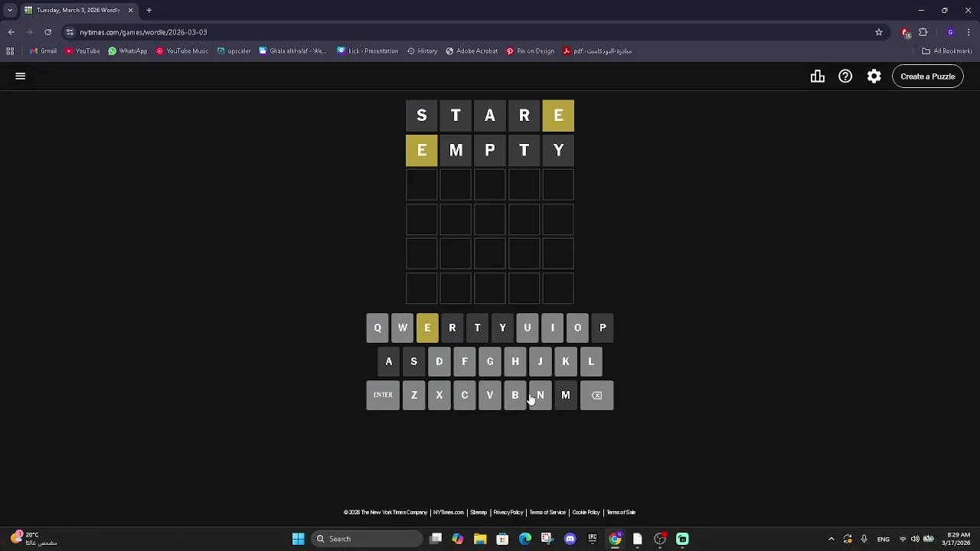Viewport: 980px width, 551px height.
Task: Reload the page with refresh icon
Action: click(48, 32)
